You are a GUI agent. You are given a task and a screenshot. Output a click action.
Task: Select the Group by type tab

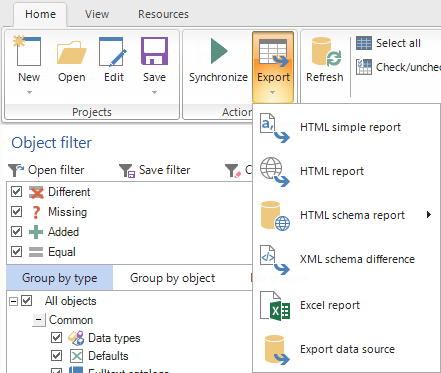[60, 278]
